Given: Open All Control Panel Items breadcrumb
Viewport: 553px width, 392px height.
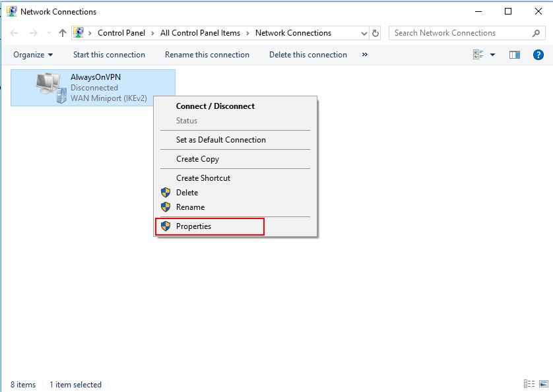Looking at the screenshot, I should pyautogui.click(x=200, y=33).
